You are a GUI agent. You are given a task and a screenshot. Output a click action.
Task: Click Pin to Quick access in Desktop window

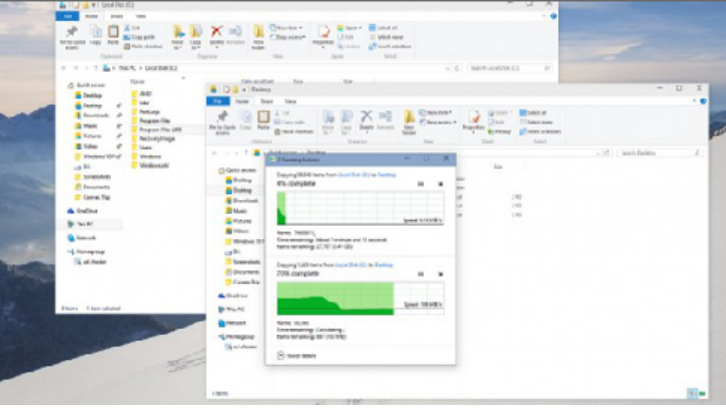(225, 119)
